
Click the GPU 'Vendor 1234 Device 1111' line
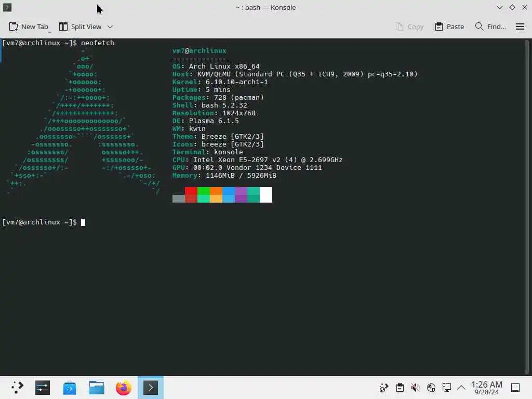click(x=247, y=168)
